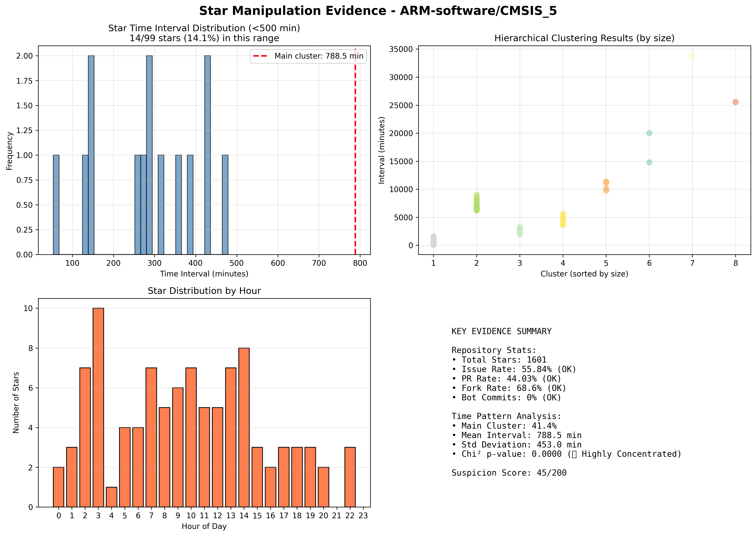The image size is (756, 536).
Task: Click the short orange bar at hour 4
Action: 111,497
